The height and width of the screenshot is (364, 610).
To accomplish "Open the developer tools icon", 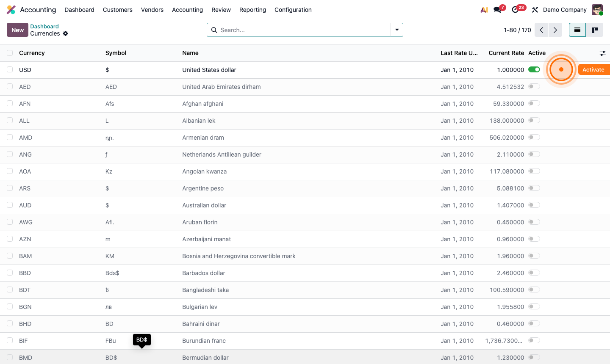I will tap(535, 9).
